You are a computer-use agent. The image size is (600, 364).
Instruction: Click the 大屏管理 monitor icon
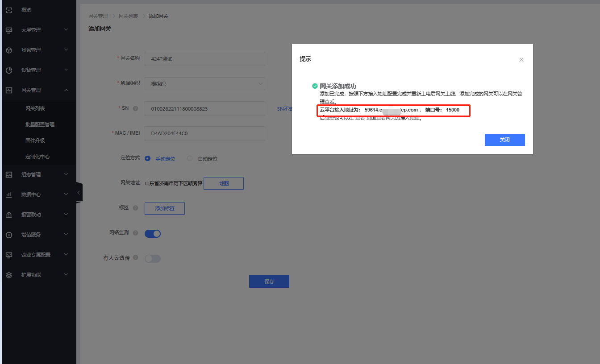[x=9, y=30]
